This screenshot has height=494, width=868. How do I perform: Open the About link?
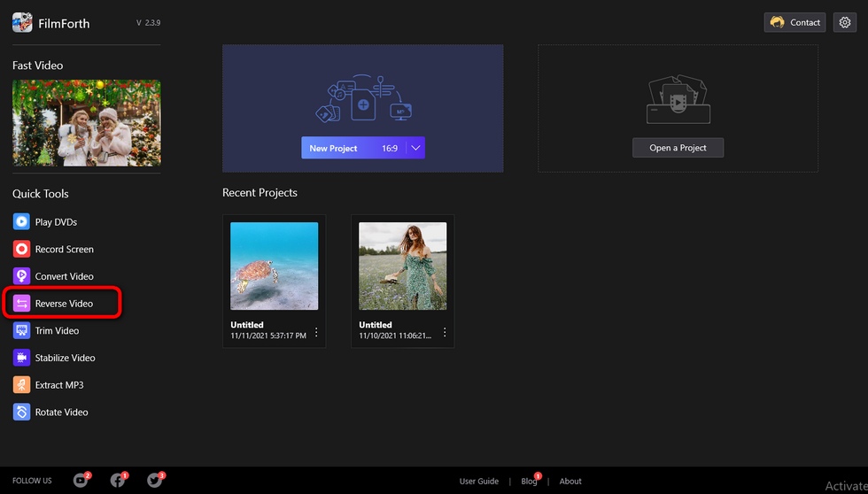pyautogui.click(x=570, y=482)
